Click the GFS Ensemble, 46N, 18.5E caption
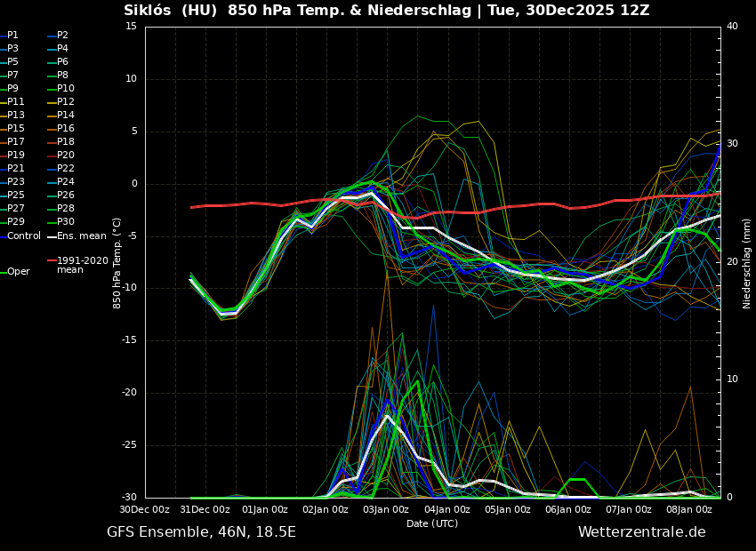756x551 pixels. pos(201,532)
